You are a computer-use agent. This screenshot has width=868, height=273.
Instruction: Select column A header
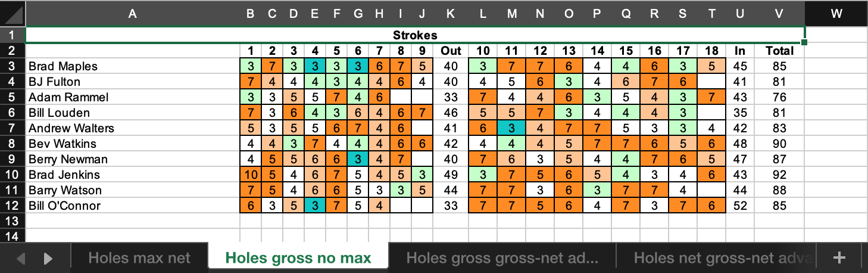point(132,14)
